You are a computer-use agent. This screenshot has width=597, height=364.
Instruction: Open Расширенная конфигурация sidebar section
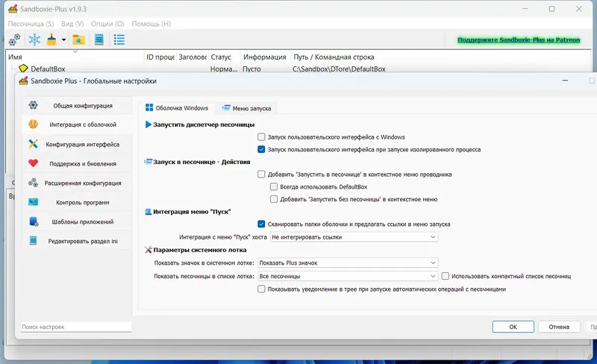pos(78,183)
